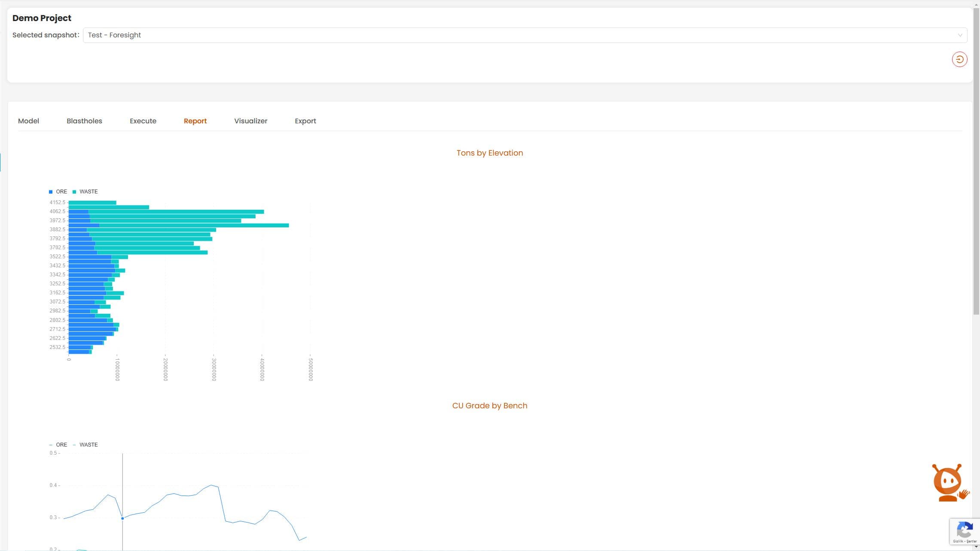Click the 4062.5 elevation axis label
This screenshot has width=980, height=551.
pyautogui.click(x=57, y=211)
